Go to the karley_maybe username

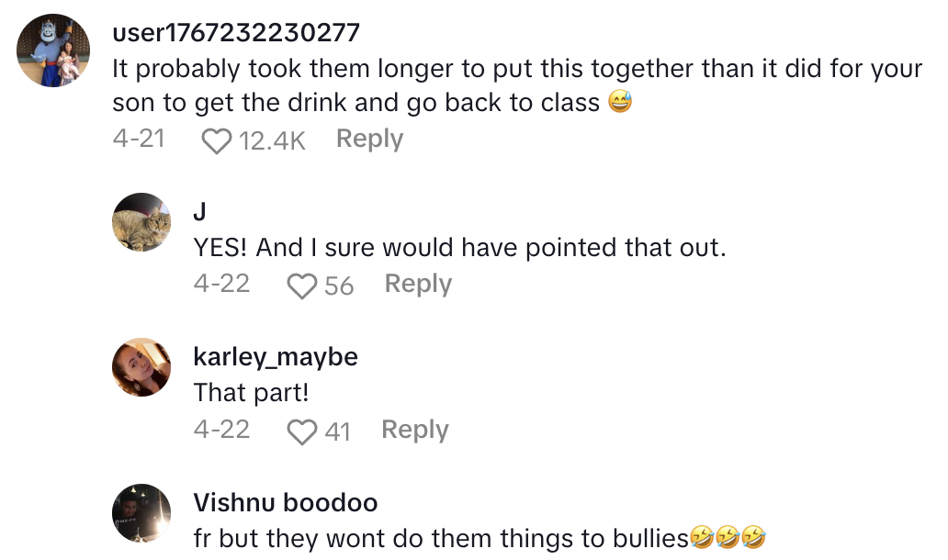pyautogui.click(x=276, y=357)
